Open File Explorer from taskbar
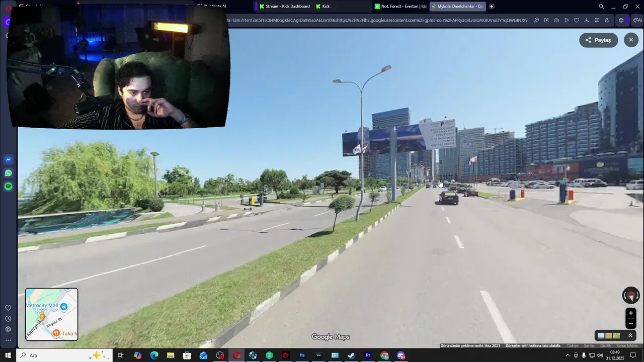This screenshot has height=362, width=644. coord(171,355)
